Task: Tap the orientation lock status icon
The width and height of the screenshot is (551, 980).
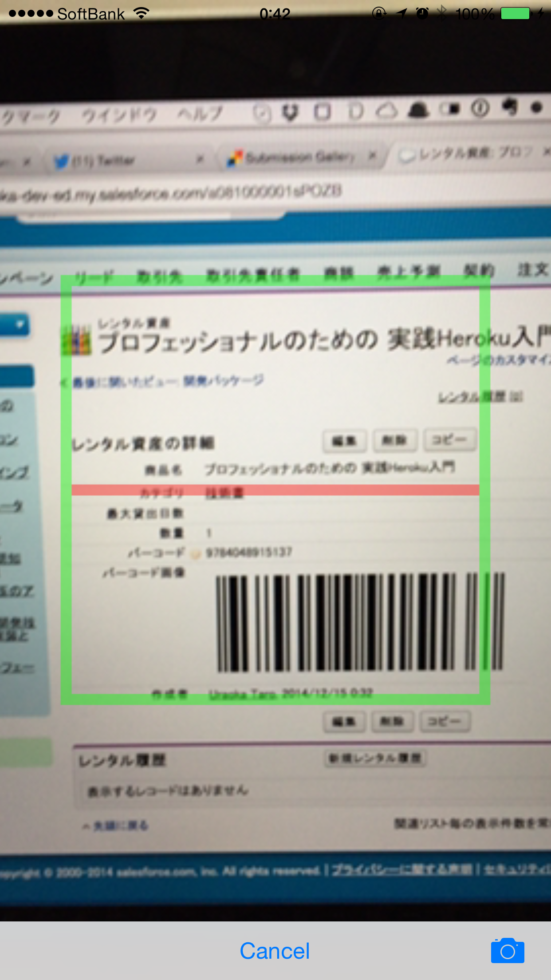Action: pos(379,14)
